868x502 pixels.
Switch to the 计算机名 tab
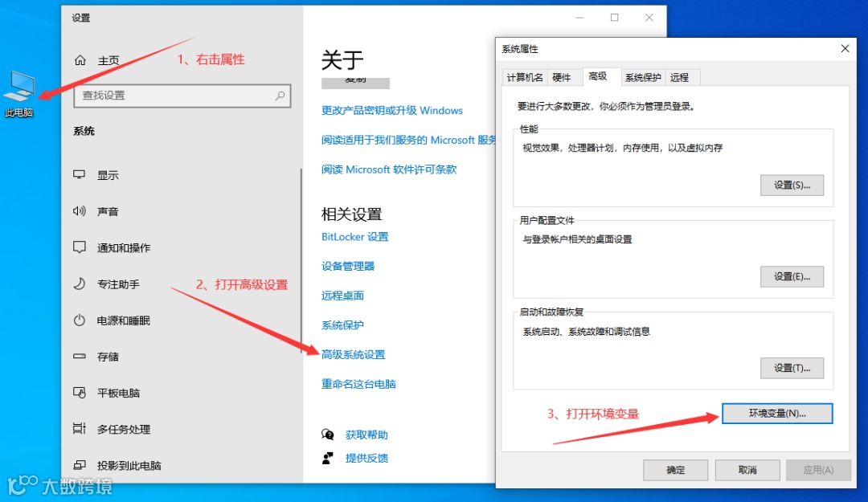[524, 77]
